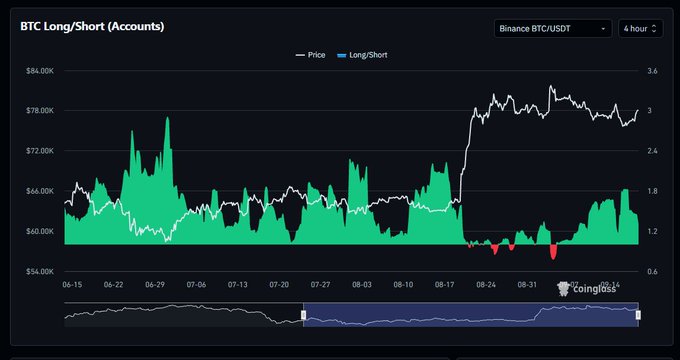The width and height of the screenshot is (680, 360).
Task: Click the $66.00K price axis label
Action: 40,191
